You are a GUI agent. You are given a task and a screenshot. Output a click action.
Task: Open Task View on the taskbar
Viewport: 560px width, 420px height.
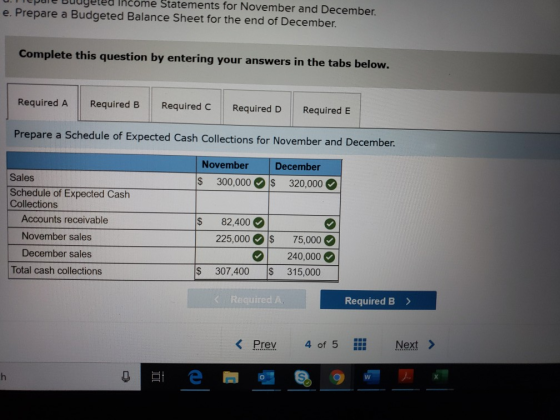coord(158,376)
